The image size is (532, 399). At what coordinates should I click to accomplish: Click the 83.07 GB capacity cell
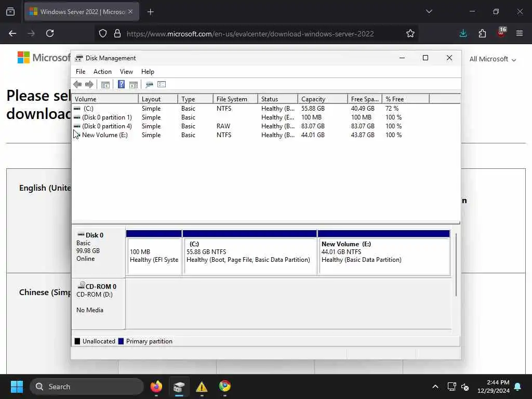[x=313, y=126]
